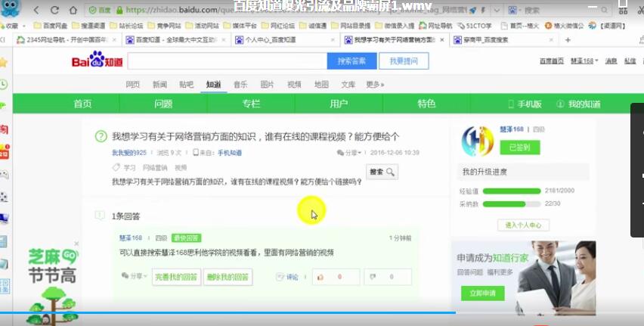Open the 站长论坛 bookmark folder
644x326 pixels.
(126, 26)
